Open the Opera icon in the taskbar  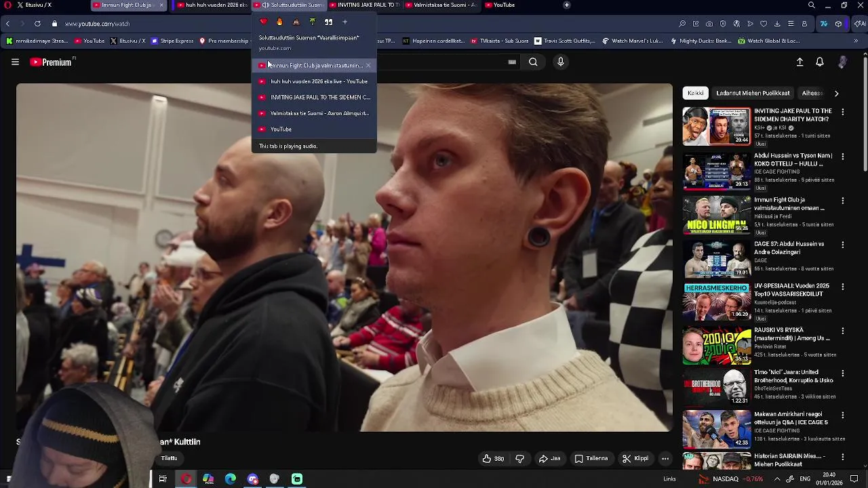186,479
